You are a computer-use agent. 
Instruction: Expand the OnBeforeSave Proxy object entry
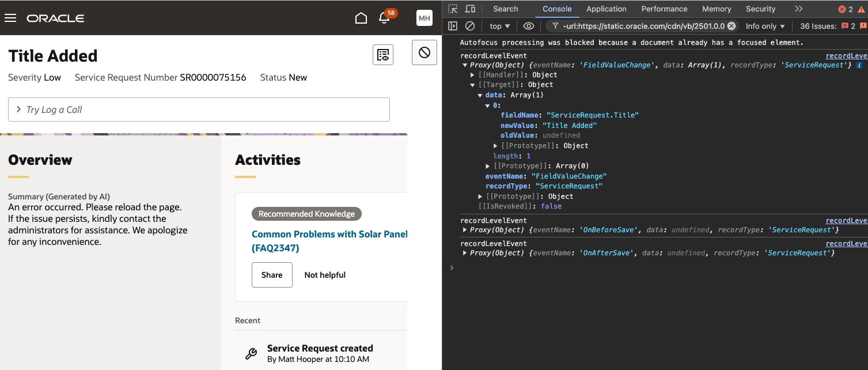(465, 230)
